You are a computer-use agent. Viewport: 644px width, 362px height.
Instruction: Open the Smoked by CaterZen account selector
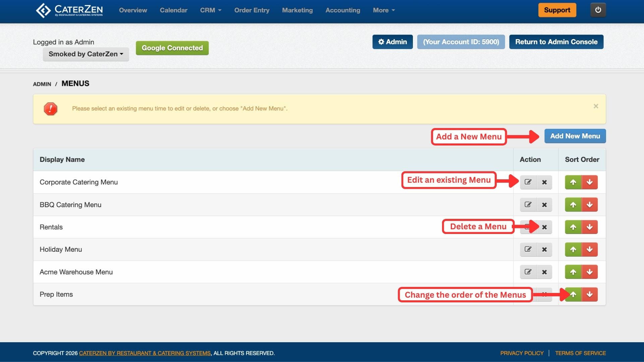coord(86,54)
